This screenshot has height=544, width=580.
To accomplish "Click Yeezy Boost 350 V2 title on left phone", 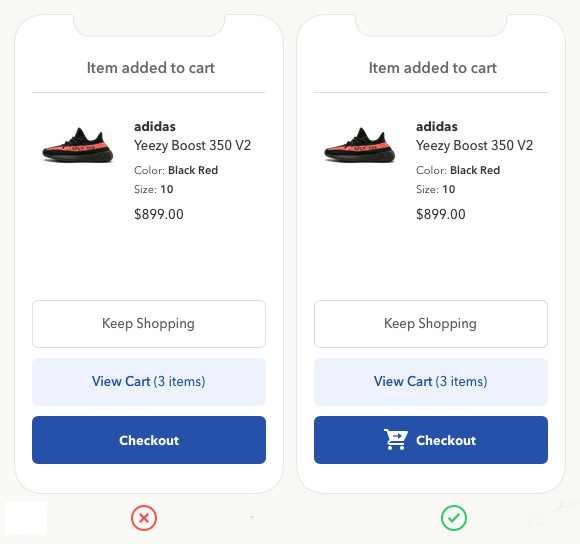I will [192, 145].
